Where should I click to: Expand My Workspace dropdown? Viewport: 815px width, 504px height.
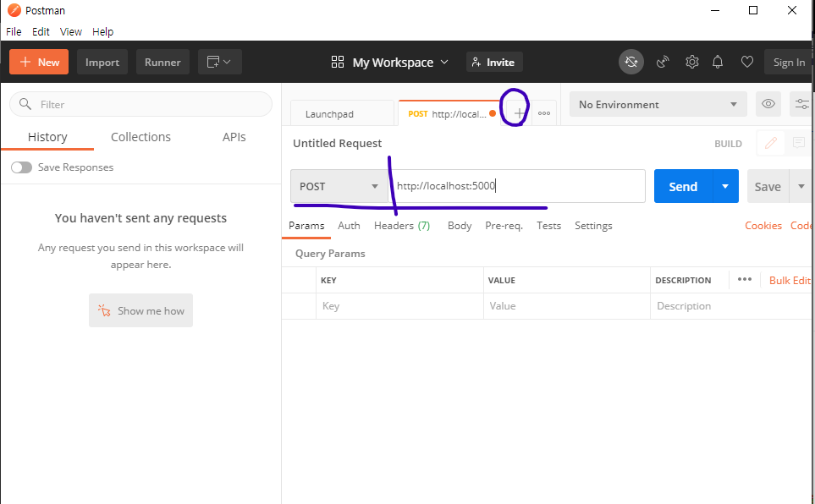coord(390,63)
